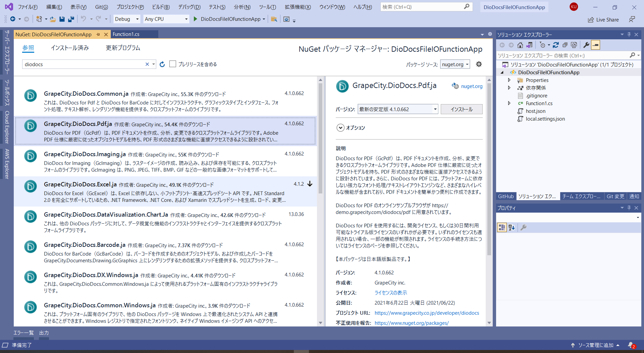644x353 pixels.
Task: Open the デバッグ(D) menu
Action: [x=189, y=7]
